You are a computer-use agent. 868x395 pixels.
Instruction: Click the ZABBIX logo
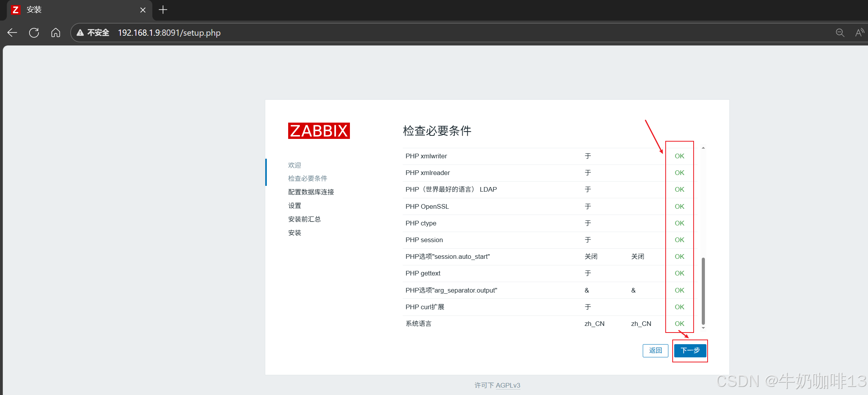319,131
